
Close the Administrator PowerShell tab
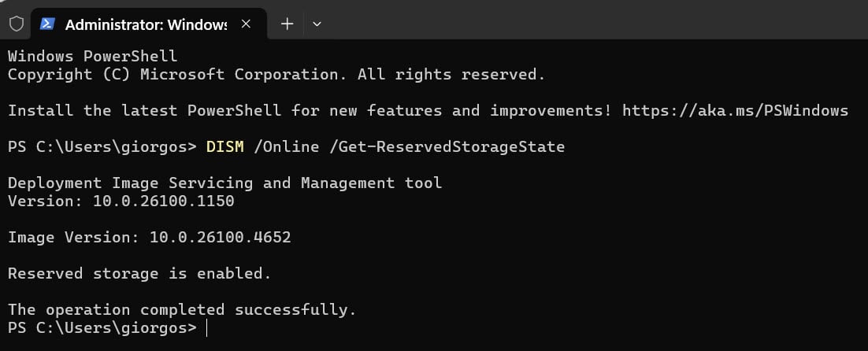246,24
